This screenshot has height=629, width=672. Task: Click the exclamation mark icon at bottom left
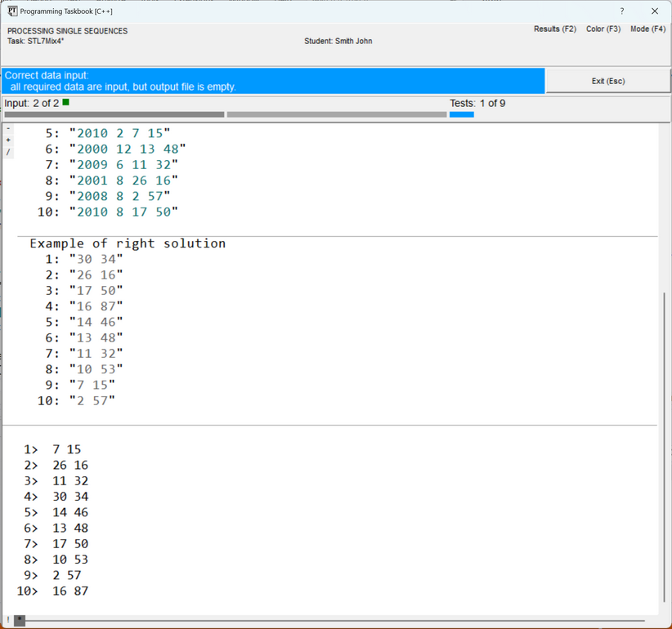click(7, 621)
